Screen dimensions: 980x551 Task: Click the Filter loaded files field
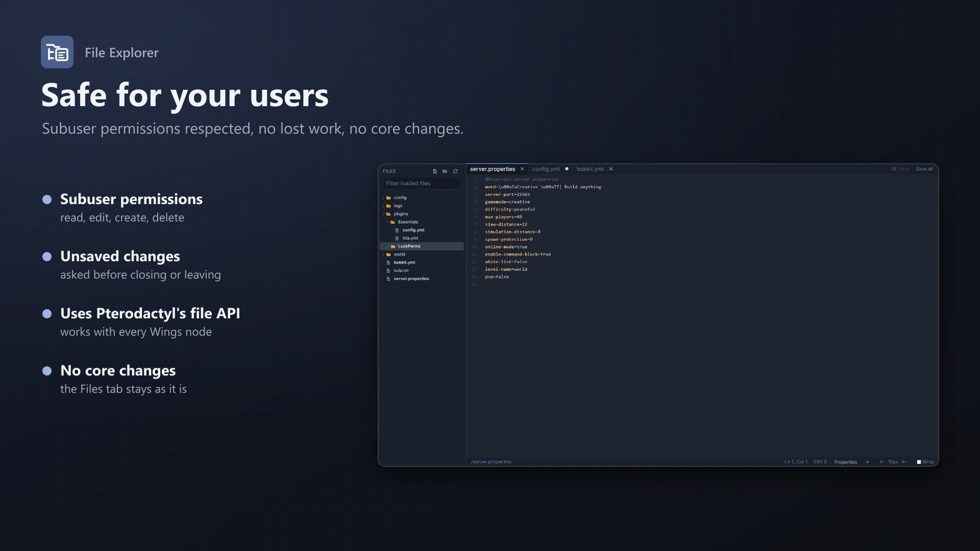(422, 184)
